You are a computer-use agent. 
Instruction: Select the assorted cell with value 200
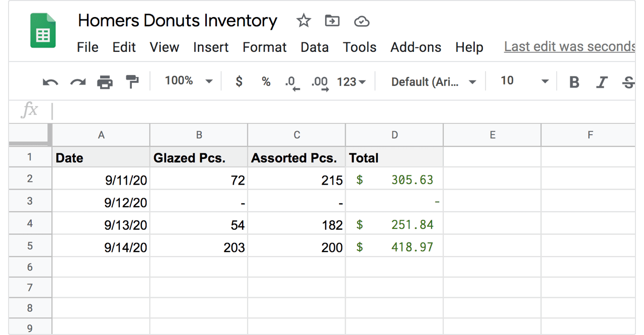coord(296,246)
